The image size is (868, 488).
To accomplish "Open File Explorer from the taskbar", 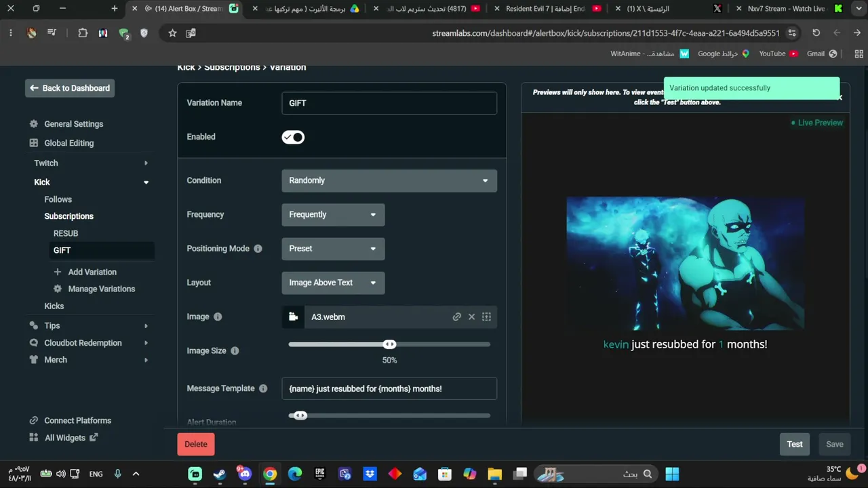I will pyautogui.click(x=495, y=474).
